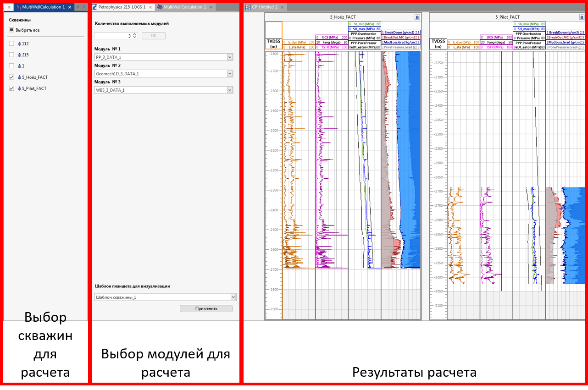Click the lock icon on 5_Horiz_FACT panel header
The image size is (588, 390).
click(417, 17)
